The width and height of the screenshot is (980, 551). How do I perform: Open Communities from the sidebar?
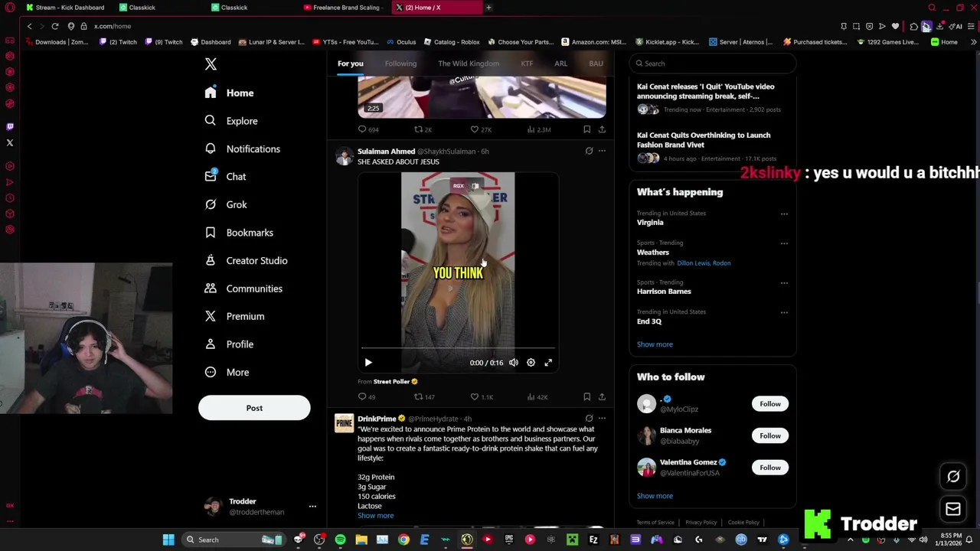(x=243, y=289)
